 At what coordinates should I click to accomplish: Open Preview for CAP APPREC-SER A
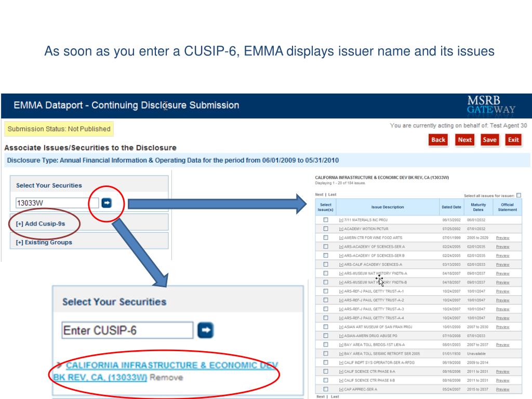[x=502, y=389]
